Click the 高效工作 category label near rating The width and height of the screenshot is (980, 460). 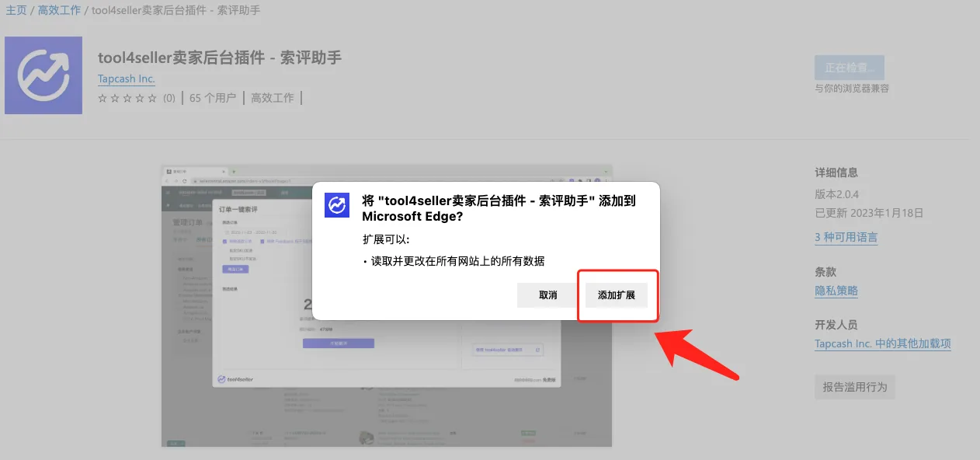(x=273, y=98)
